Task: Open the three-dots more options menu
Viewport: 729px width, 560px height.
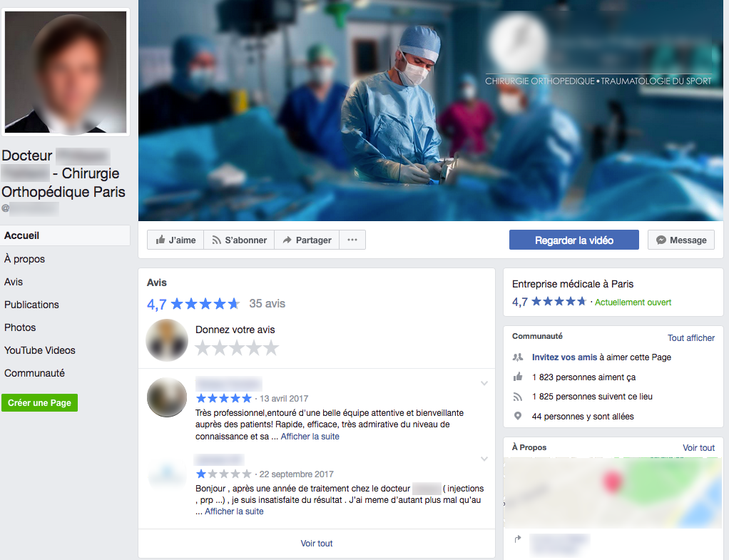Action: pos(352,240)
